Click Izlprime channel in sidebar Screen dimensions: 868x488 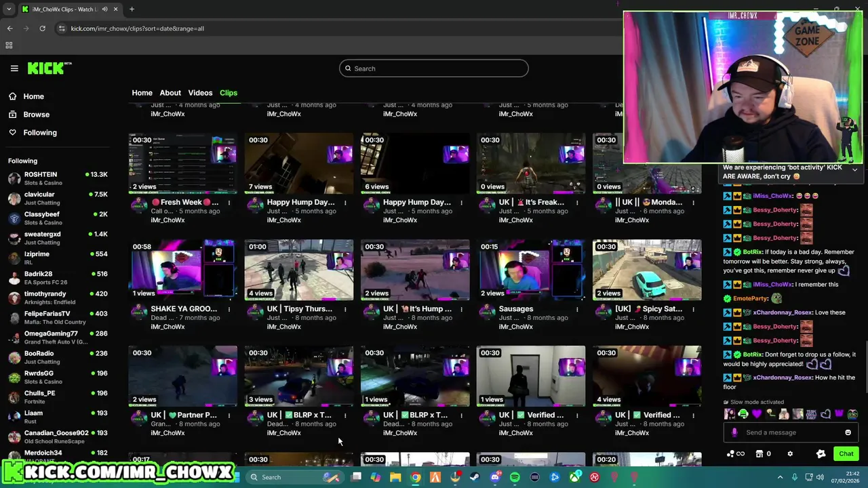coord(58,258)
